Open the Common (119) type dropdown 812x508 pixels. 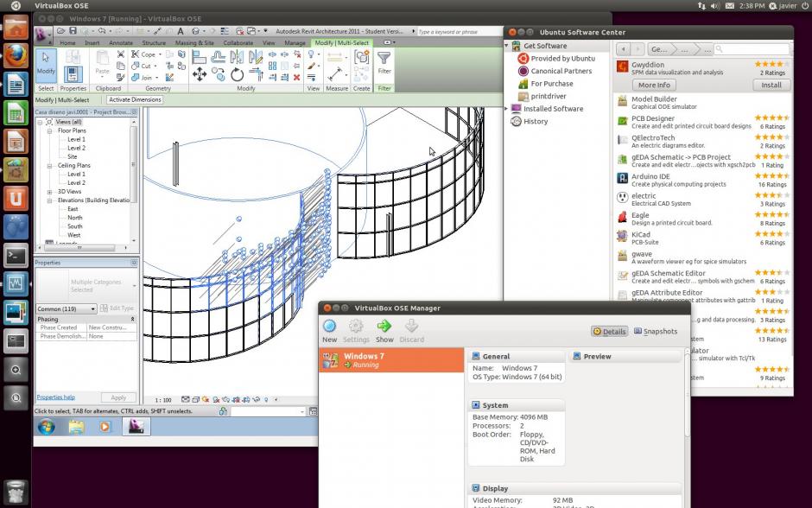coord(67,308)
